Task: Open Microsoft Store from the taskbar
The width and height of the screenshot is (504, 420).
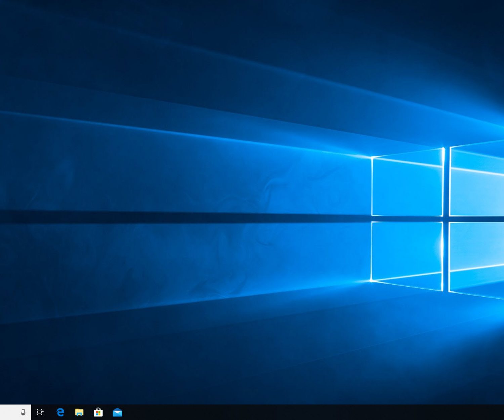Action: point(98,412)
